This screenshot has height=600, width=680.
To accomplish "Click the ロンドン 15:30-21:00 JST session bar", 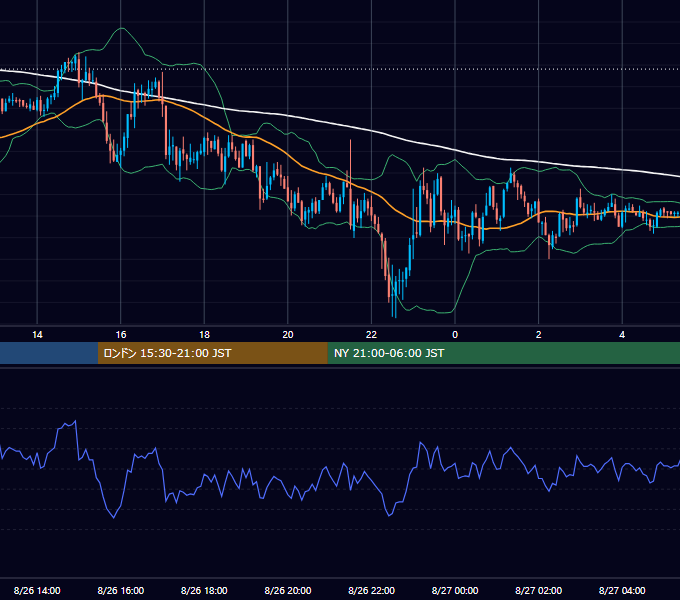I will click(x=212, y=353).
